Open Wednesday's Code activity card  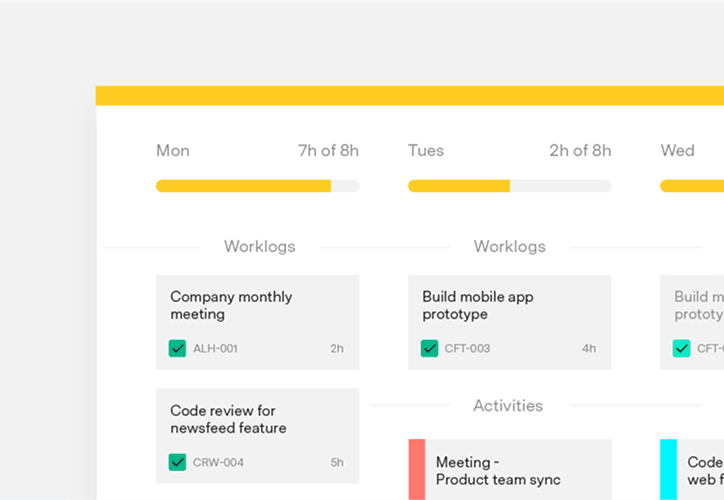(692, 470)
